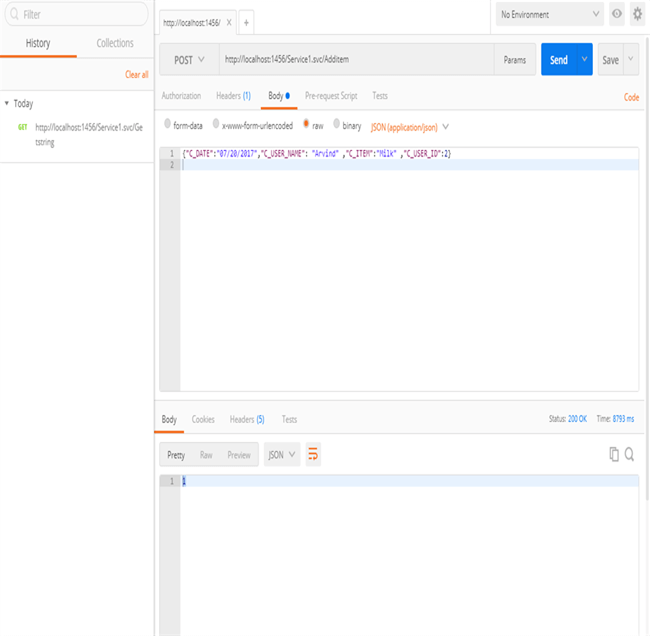Open the settings gear icon
The image size is (650, 636).
coord(637,14)
